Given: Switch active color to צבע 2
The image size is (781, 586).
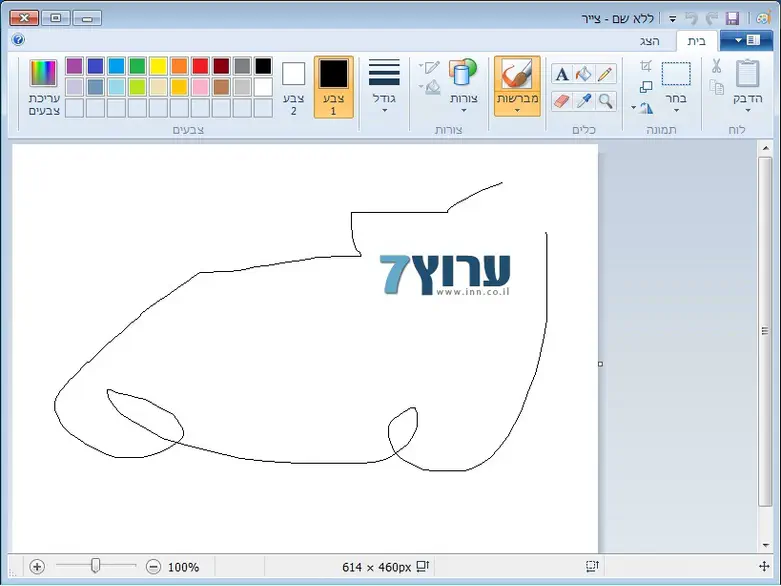Looking at the screenshot, I should pos(293,87).
